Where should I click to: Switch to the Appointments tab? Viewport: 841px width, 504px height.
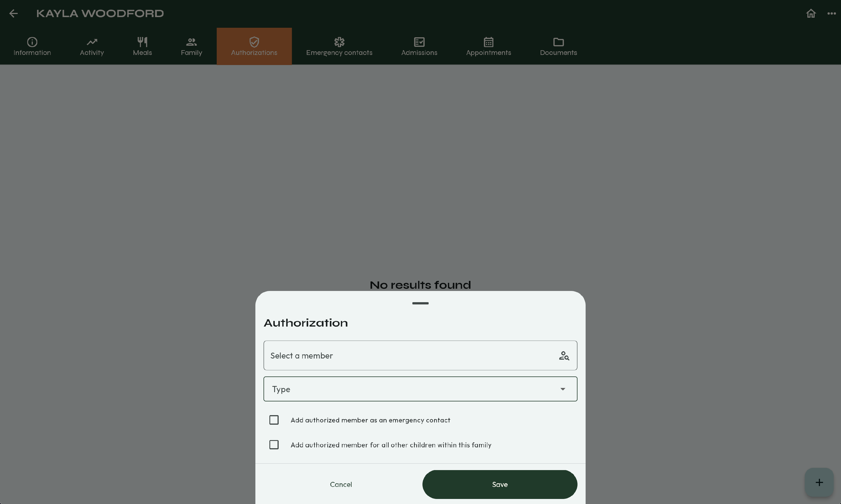pos(488,46)
